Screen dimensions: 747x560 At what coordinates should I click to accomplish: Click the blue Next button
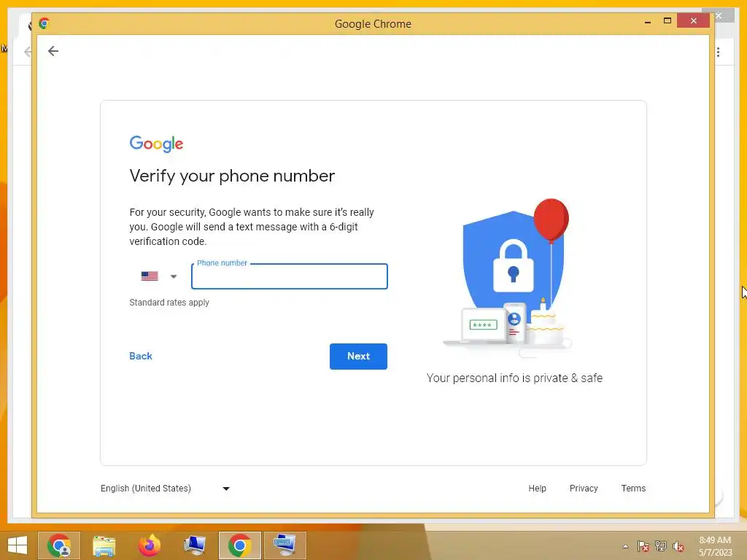(x=358, y=356)
